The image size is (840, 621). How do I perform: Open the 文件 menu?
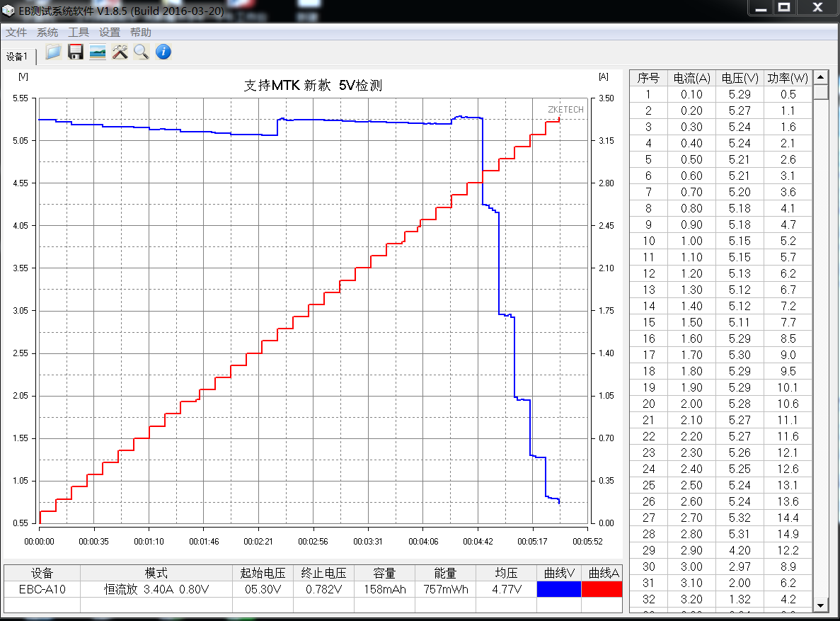[x=16, y=32]
